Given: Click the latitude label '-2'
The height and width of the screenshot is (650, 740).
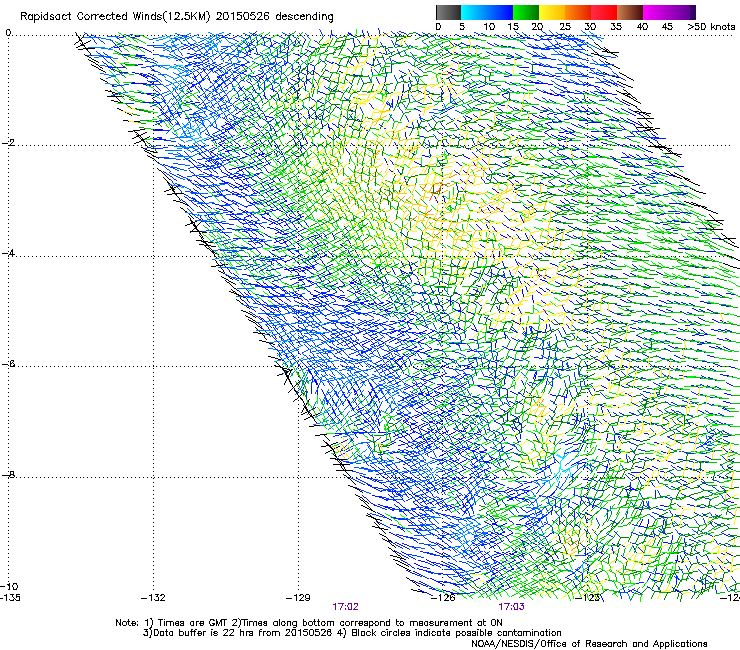Looking at the screenshot, I should (x=8, y=143).
